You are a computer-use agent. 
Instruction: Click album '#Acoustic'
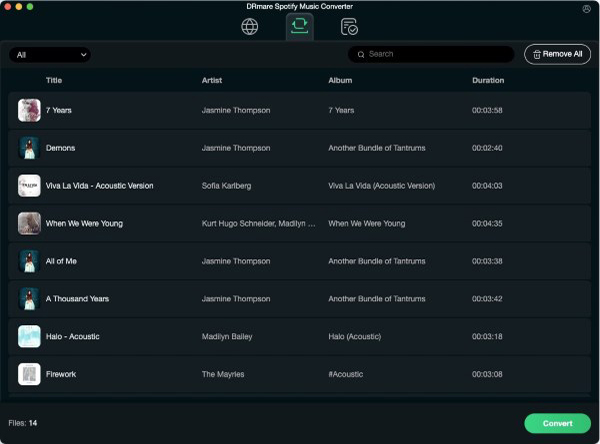point(346,374)
